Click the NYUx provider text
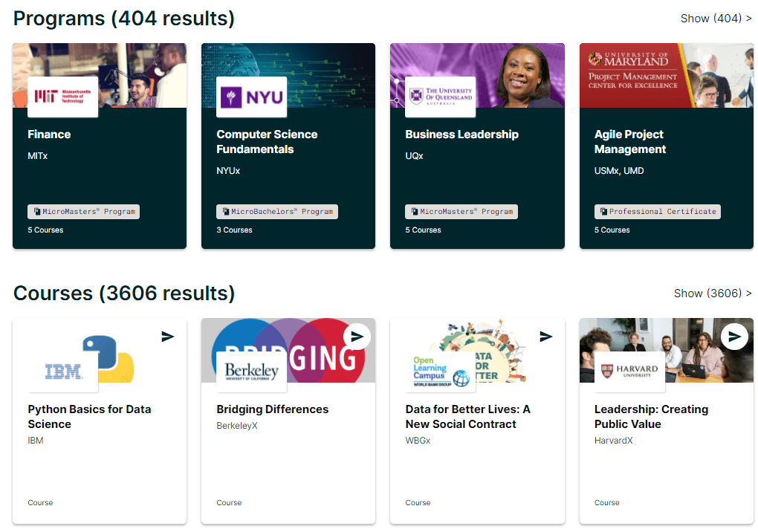The width and height of the screenshot is (758, 532). pos(228,171)
